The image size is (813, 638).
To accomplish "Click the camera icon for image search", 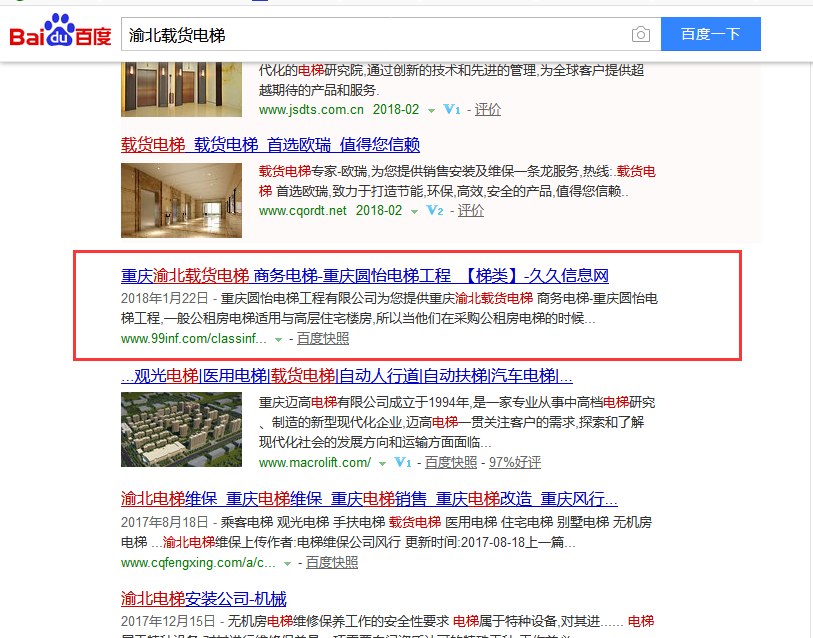I will [641, 33].
